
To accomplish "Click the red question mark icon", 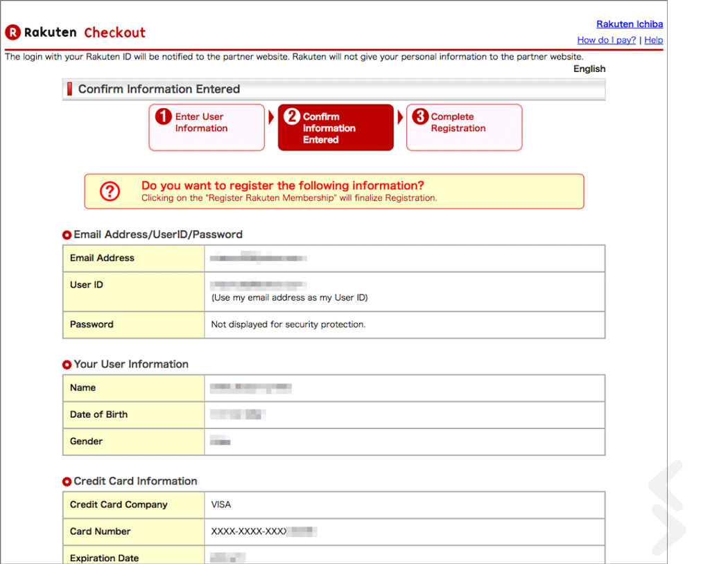I will click(110, 191).
